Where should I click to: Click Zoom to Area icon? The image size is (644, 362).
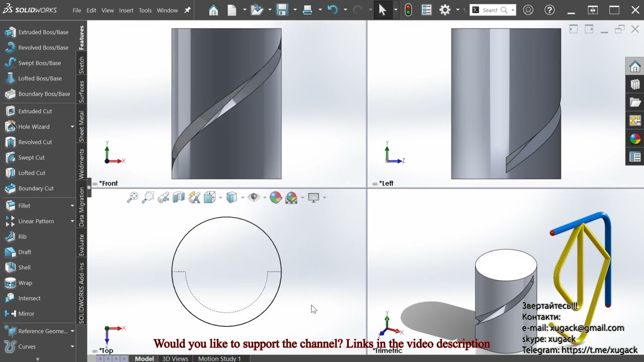[x=148, y=198]
